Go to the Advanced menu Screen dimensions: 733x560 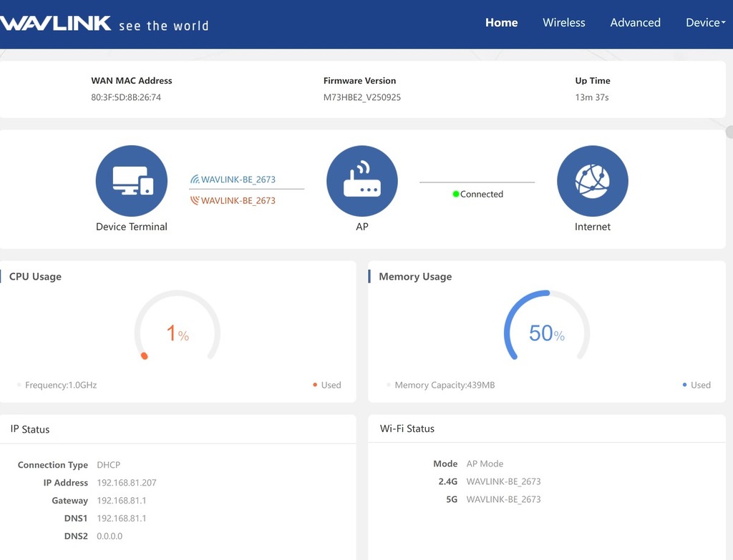pyautogui.click(x=635, y=23)
